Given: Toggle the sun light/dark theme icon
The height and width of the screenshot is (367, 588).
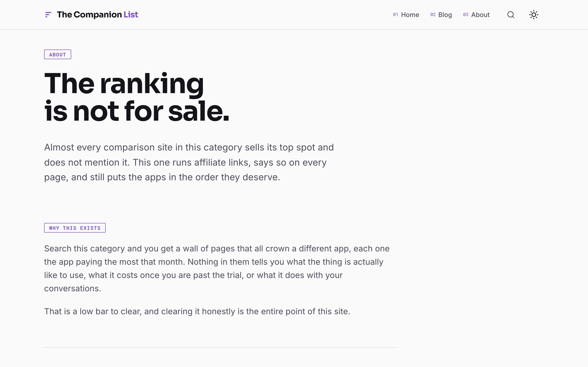Looking at the screenshot, I should click(534, 15).
